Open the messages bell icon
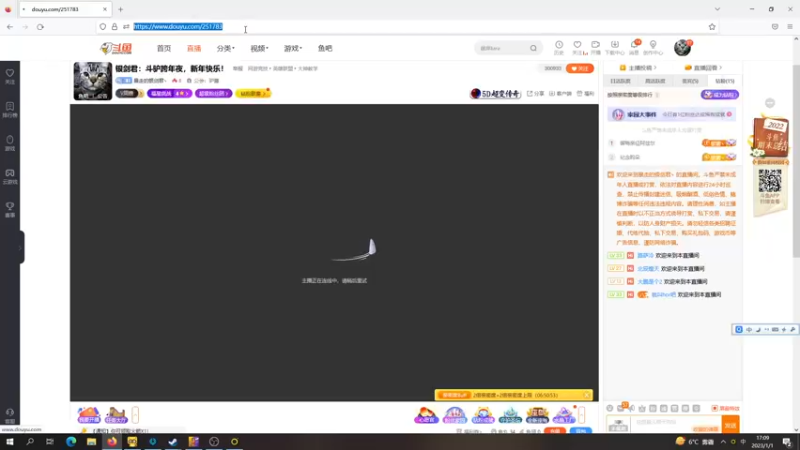The height and width of the screenshot is (450, 800). pyautogui.click(x=634, y=47)
